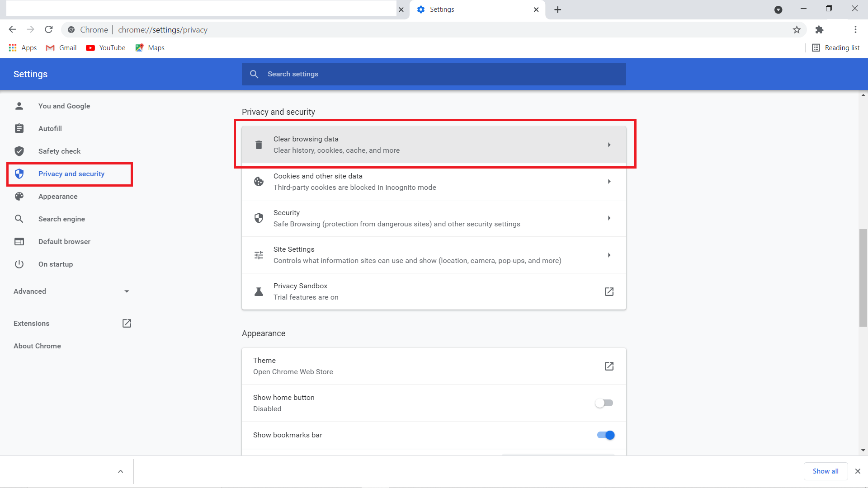
Task: Toggle Show home button switch
Action: (x=604, y=403)
